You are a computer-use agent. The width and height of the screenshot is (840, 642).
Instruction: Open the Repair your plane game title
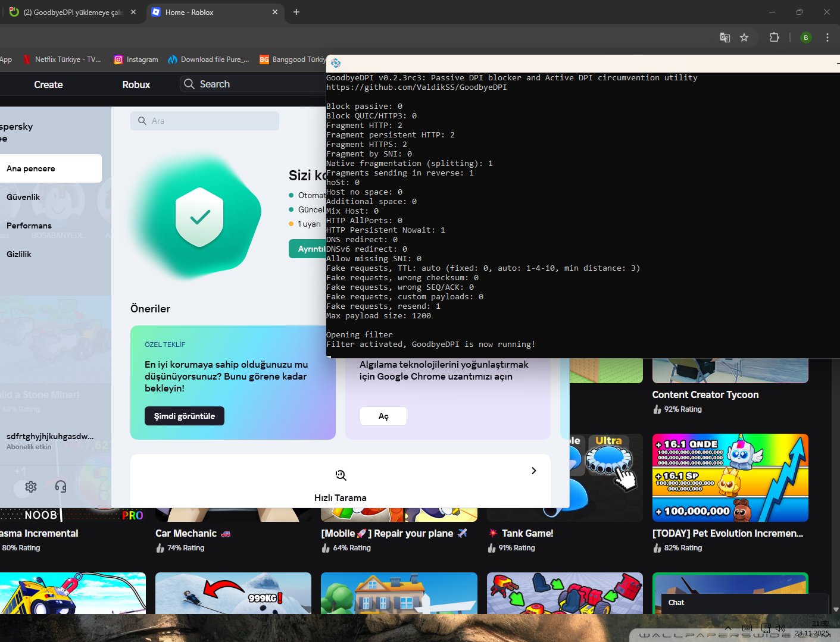[394, 533]
